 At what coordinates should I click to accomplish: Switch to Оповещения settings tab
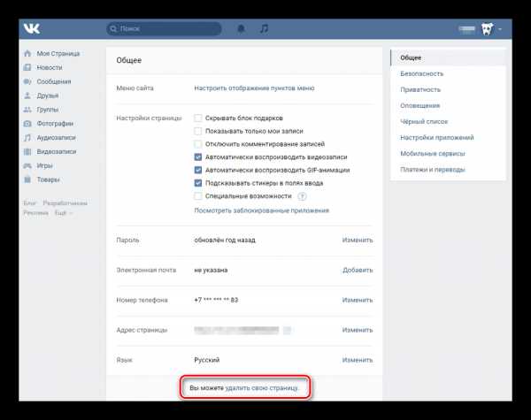[x=448, y=105]
